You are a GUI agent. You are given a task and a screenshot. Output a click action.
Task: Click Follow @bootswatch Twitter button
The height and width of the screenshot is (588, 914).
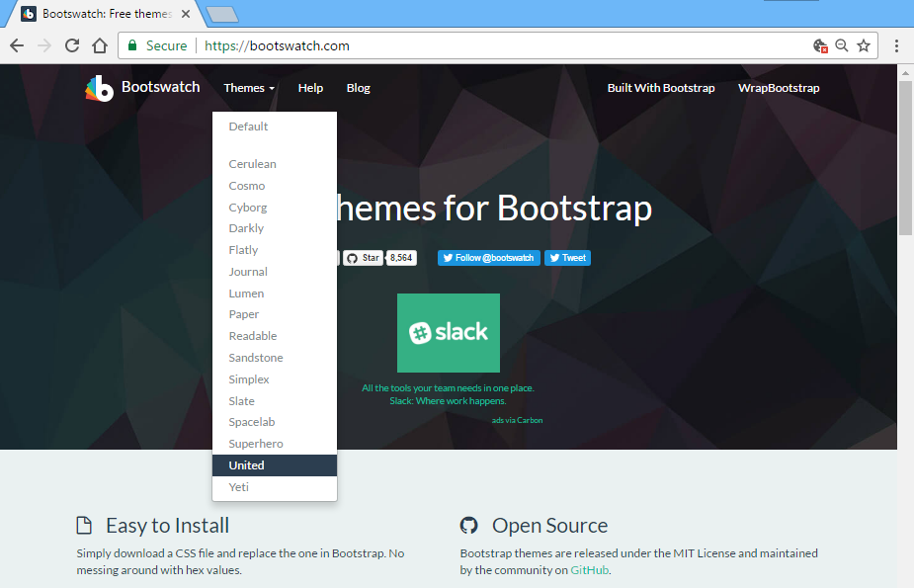(x=489, y=258)
